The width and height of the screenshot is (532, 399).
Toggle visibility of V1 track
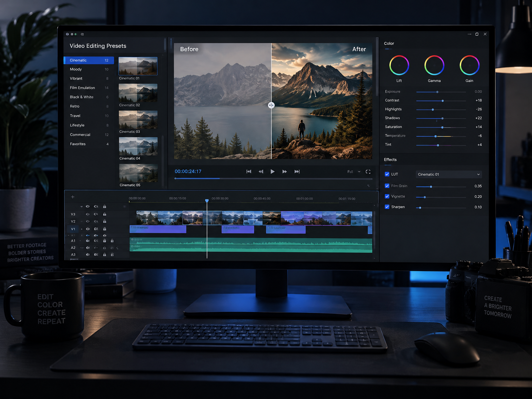click(88, 229)
